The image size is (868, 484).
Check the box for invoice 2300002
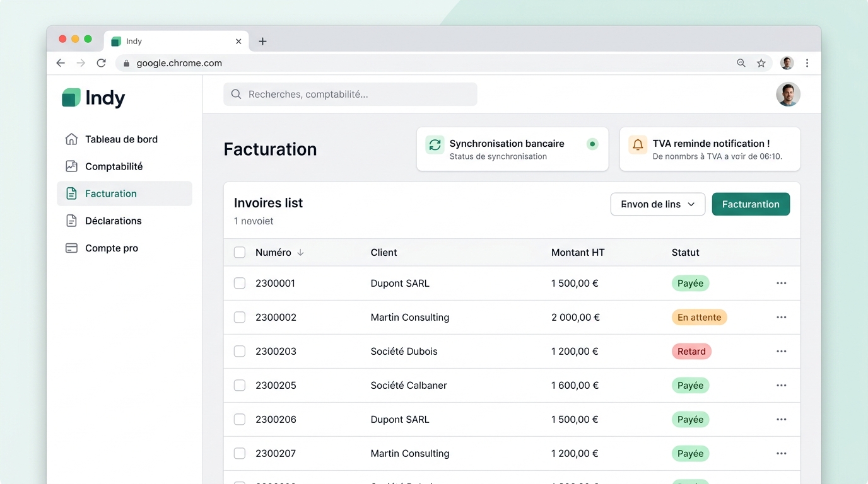(x=240, y=318)
